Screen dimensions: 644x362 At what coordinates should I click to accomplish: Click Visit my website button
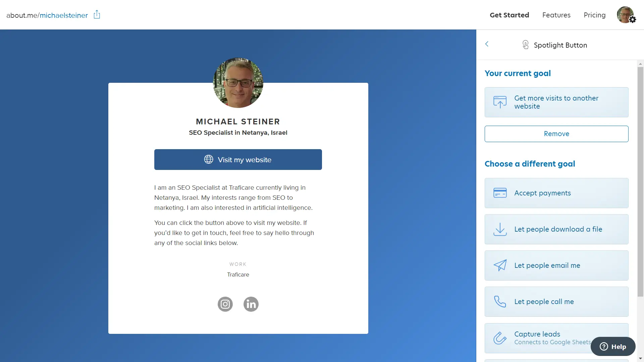[238, 160]
